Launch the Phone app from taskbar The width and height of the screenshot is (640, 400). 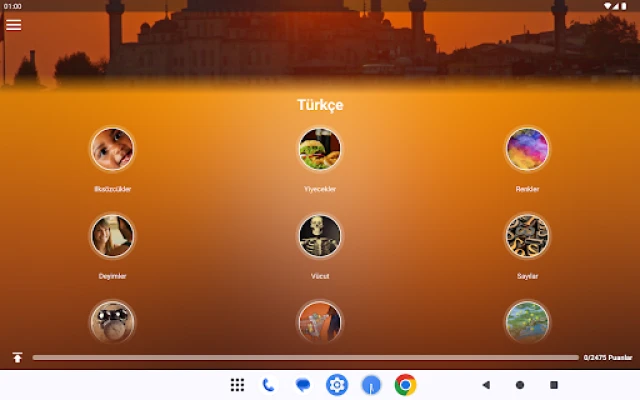pos(268,385)
